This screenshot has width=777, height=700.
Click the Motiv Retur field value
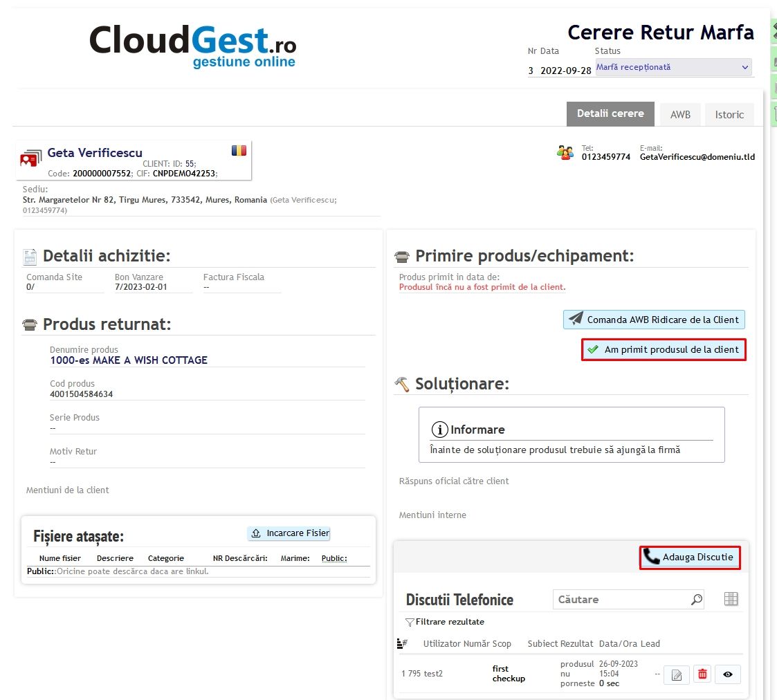53,462
